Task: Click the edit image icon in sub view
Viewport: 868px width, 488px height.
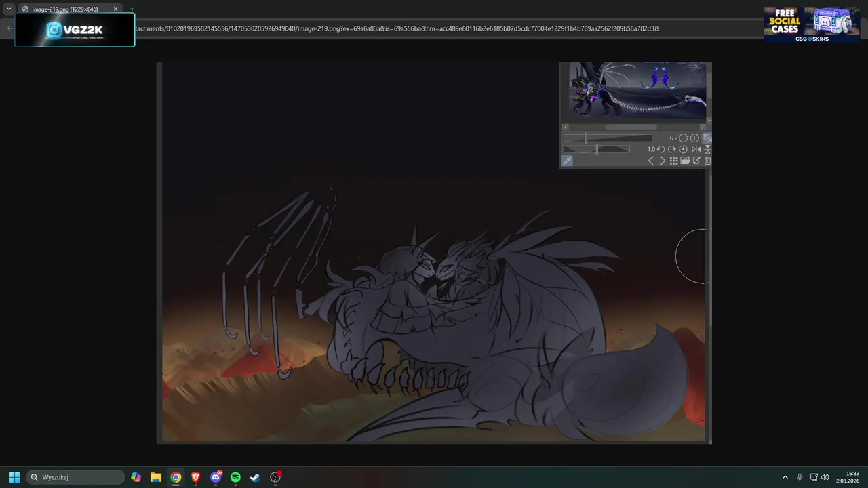Action: click(x=696, y=161)
